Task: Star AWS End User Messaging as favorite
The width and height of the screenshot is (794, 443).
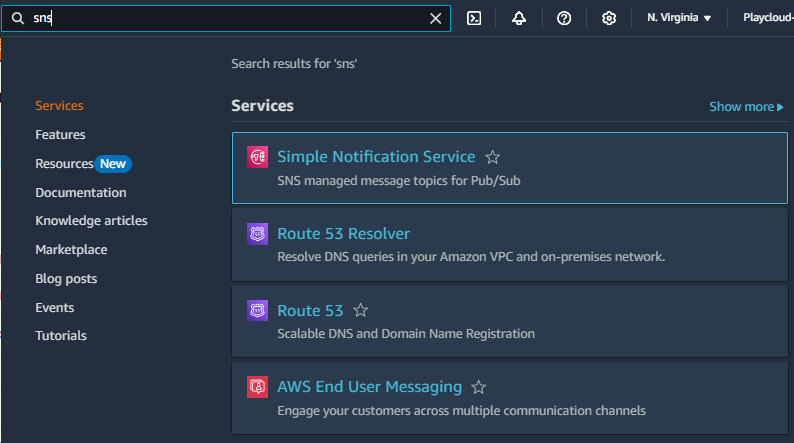Action: click(x=479, y=387)
